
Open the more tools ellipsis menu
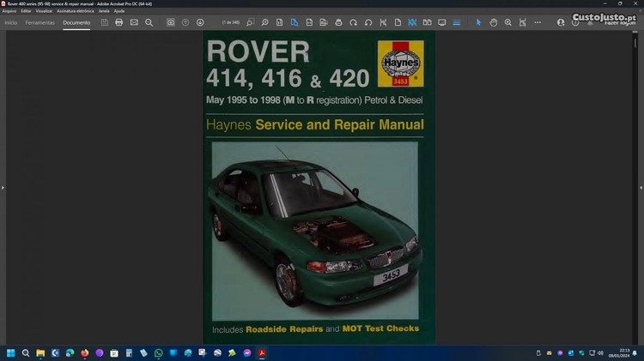(x=538, y=22)
